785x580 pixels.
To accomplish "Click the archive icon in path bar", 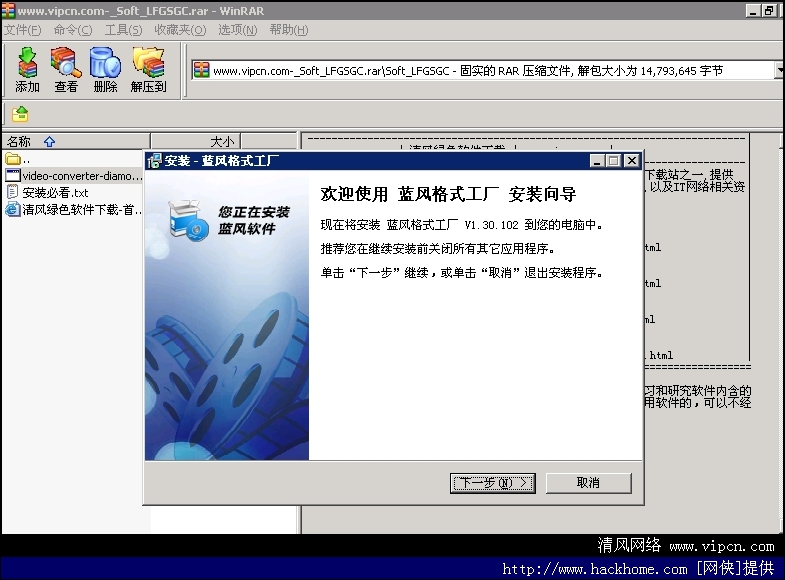I will (201, 70).
